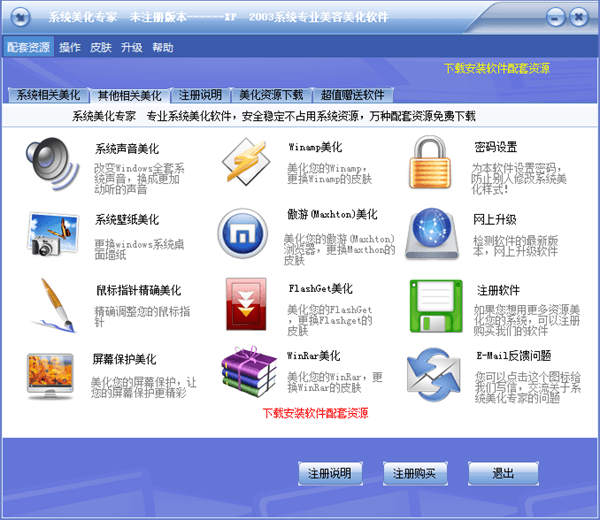Open the Winamp美化 lightning icon

[245, 162]
